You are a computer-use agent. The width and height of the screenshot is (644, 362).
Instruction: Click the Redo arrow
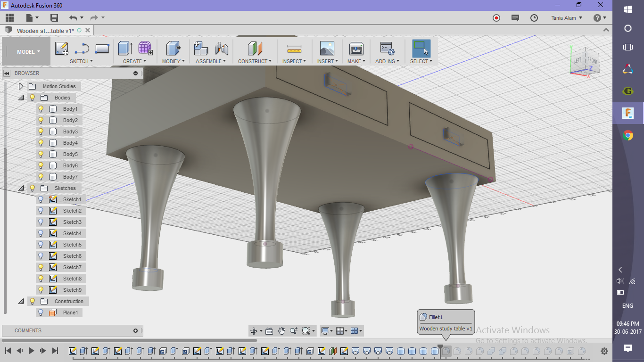point(94,18)
